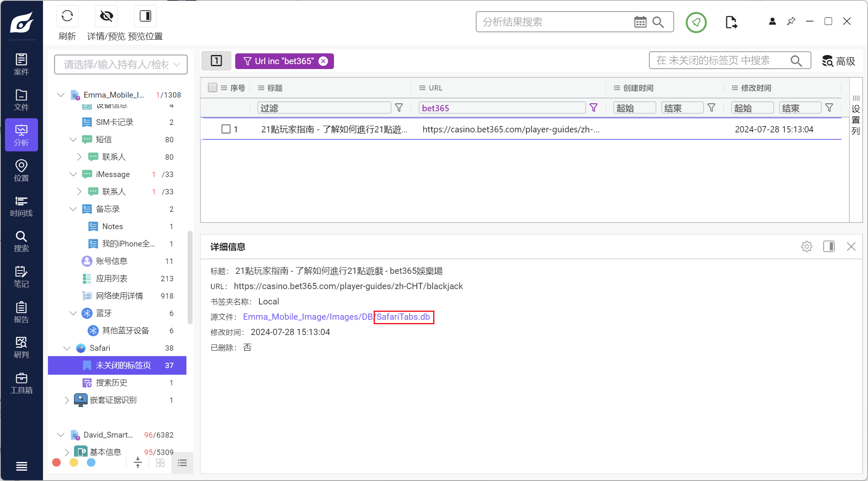
Task: Check the select-all checkbox in header
Action: (x=212, y=88)
